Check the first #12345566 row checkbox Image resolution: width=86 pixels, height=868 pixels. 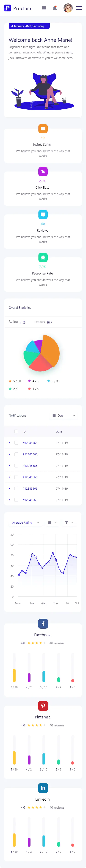click(16, 443)
